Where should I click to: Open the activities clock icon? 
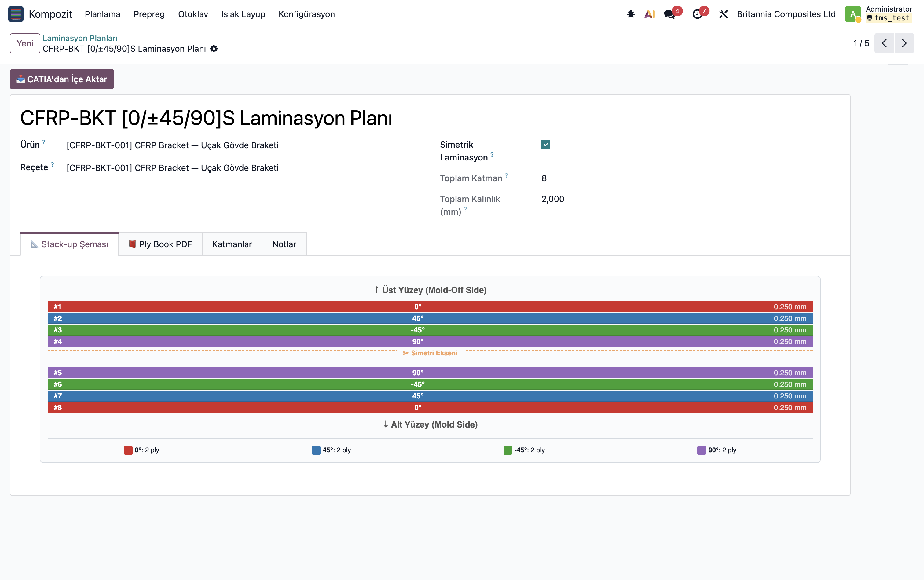pyautogui.click(x=697, y=14)
